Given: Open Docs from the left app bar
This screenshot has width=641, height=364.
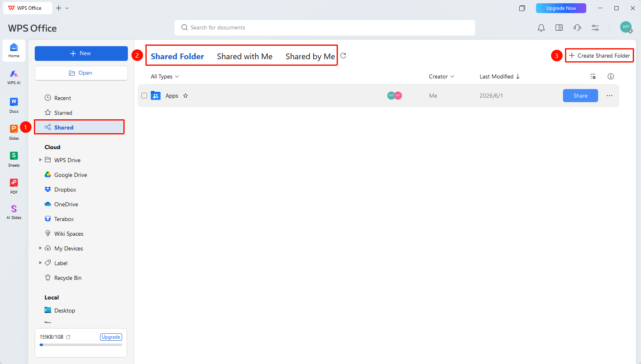Looking at the screenshot, I should click(x=14, y=105).
